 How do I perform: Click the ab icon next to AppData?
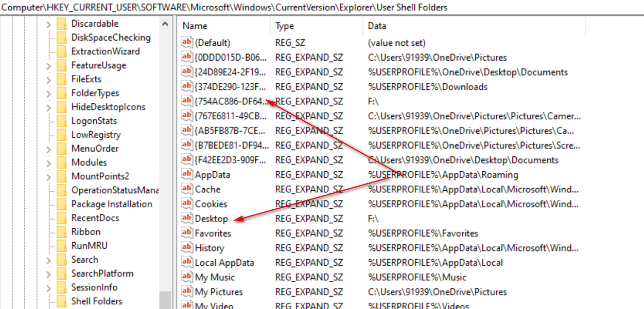(x=186, y=174)
